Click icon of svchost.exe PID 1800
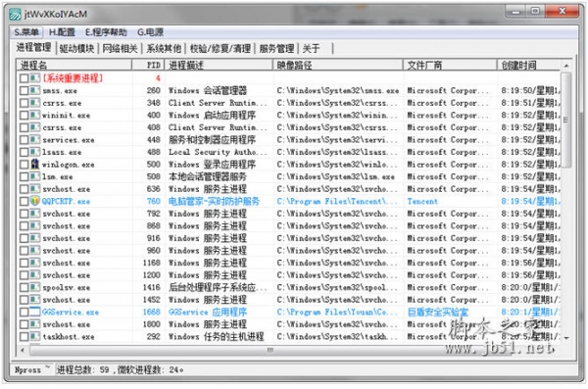 coord(35,324)
